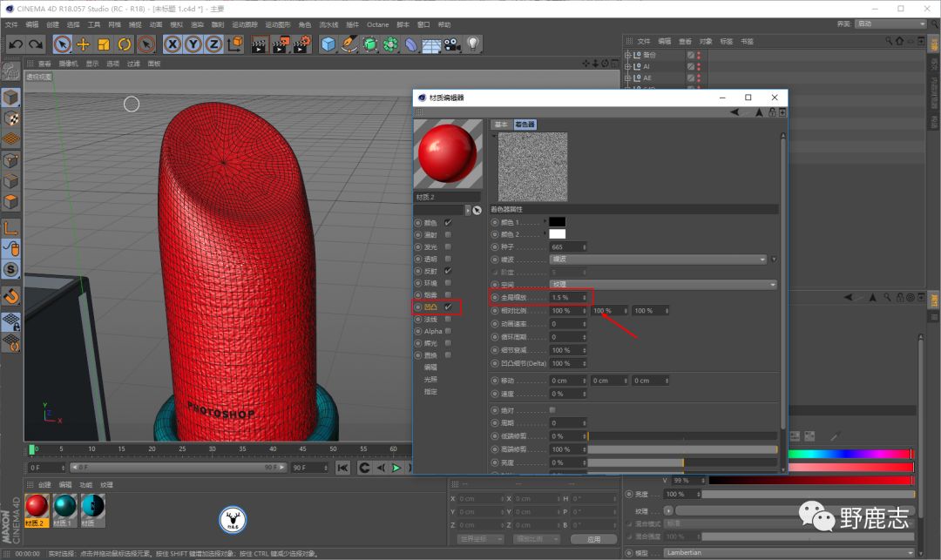Add a Cube primitive object
The width and height of the screenshot is (941, 560).
(328, 44)
